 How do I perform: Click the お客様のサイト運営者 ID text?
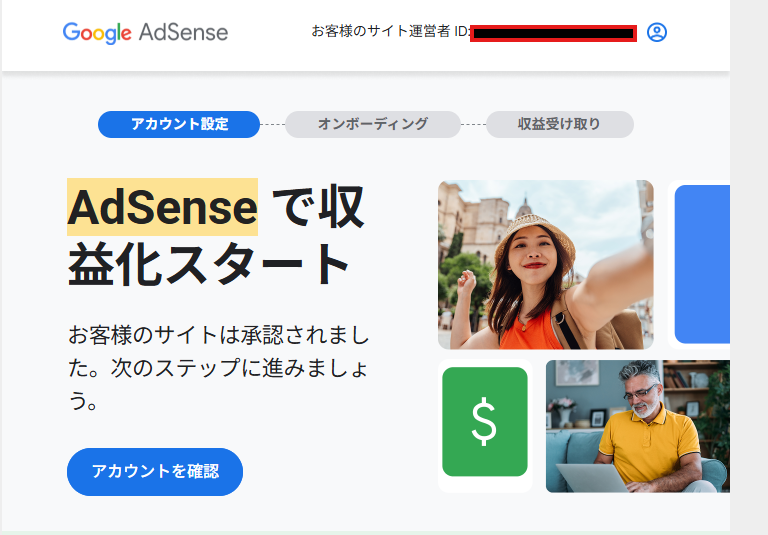click(x=391, y=32)
